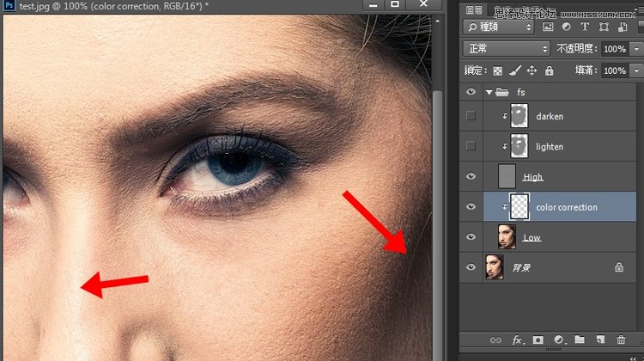Delete layer with trash icon
The height and width of the screenshot is (361, 644).
(621, 340)
